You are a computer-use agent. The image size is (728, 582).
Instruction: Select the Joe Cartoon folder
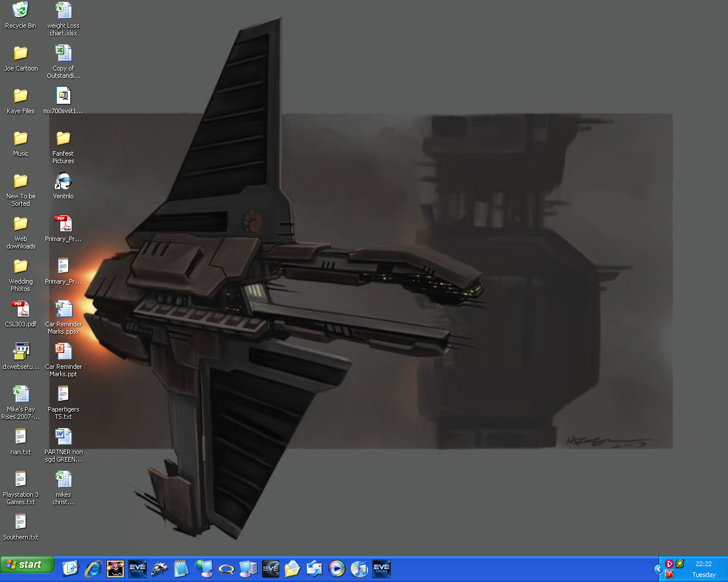point(20,58)
